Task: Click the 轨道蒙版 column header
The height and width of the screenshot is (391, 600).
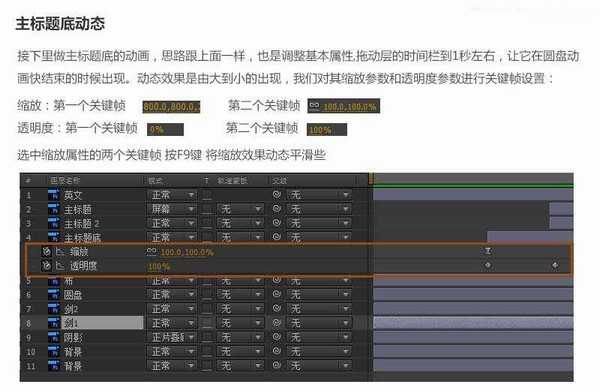Action: (232, 180)
